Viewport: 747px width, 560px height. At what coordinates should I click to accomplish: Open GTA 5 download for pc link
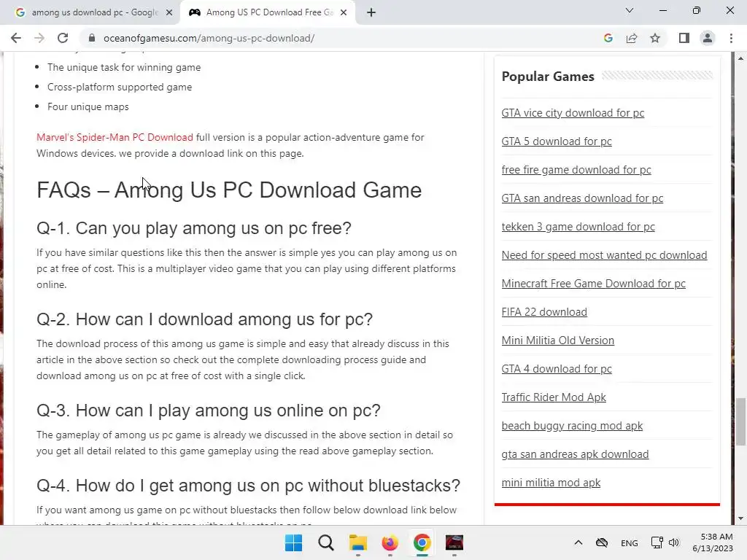pos(557,141)
